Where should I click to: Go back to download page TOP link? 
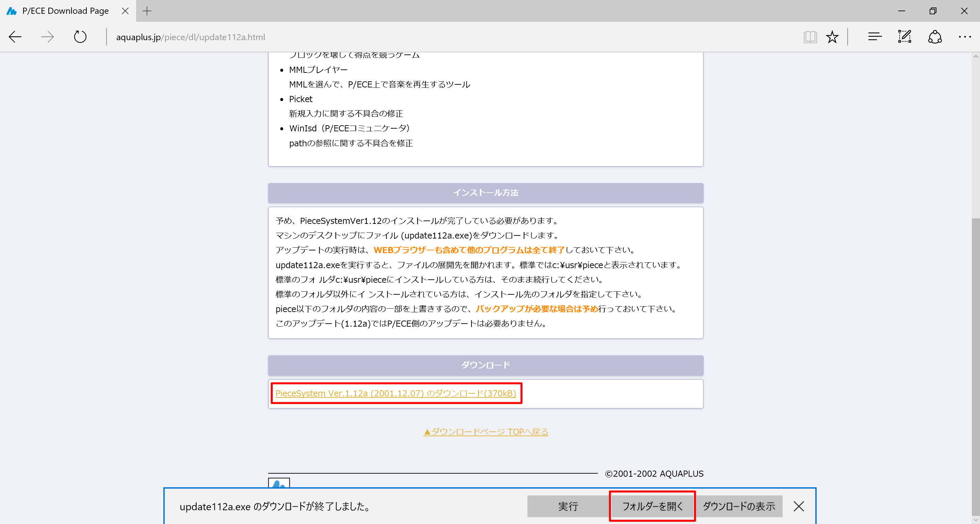[x=486, y=431]
